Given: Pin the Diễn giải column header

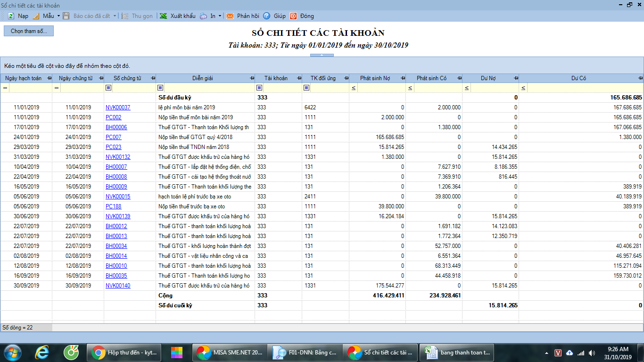Looking at the screenshot, I should [x=252, y=78].
